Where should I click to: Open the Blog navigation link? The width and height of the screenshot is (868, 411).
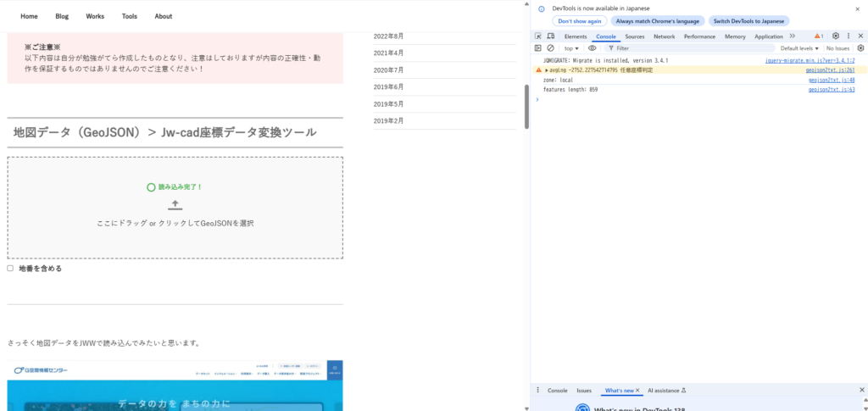(x=62, y=16)
